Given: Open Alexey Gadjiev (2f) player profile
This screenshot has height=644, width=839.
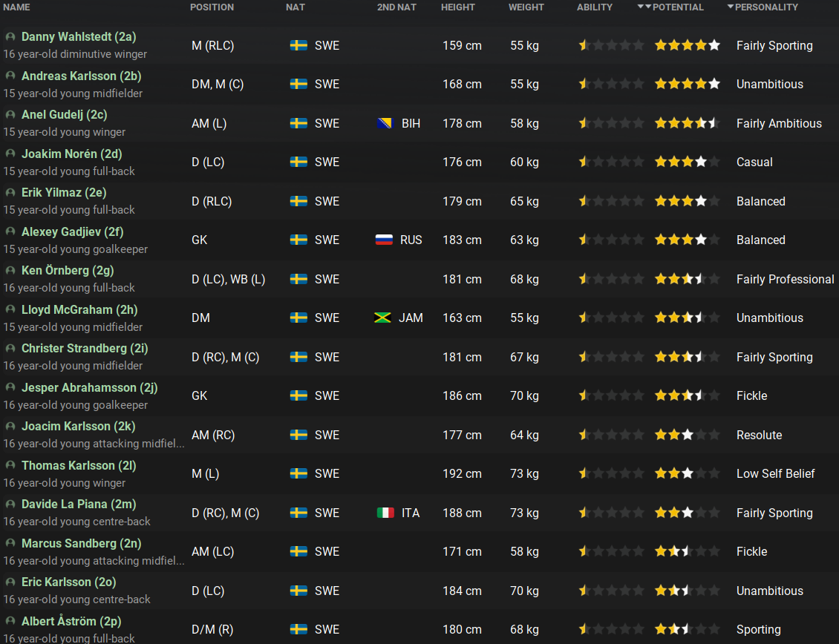Looking at the screenshot, I should [72, 231].
